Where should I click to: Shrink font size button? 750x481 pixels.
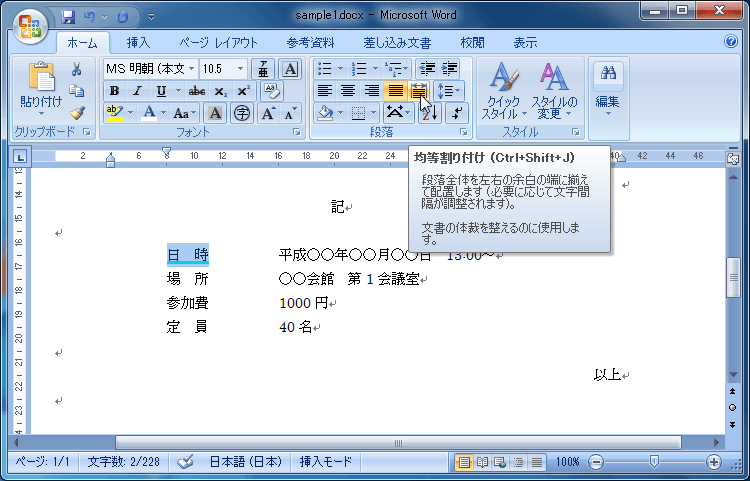click(x=290, y=113)
